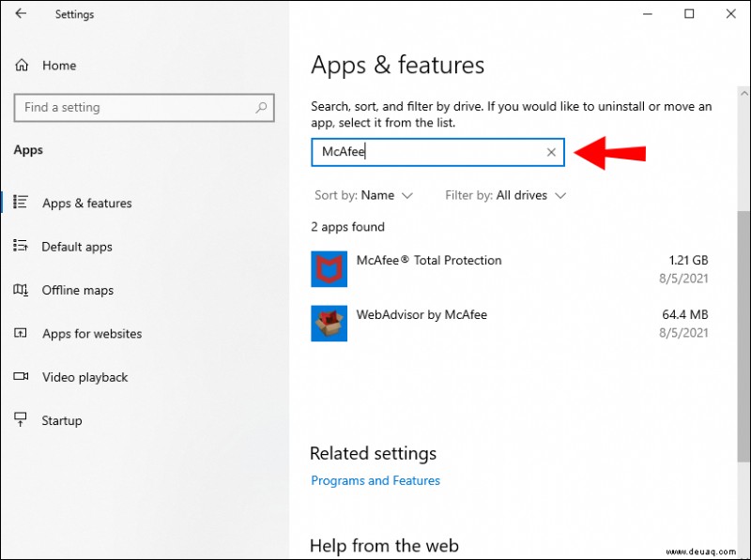The width and height of the screenshot is (751, 560).
Task: Click the 64.4 MB size value
Action: point(685,314)
